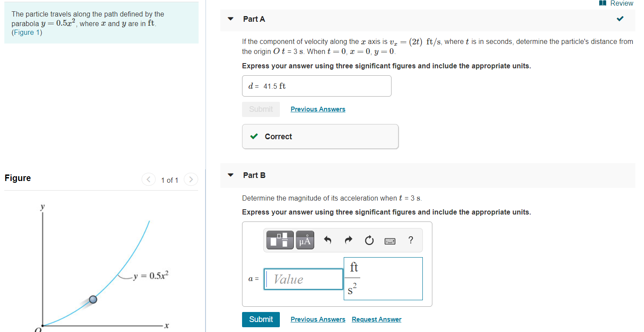Collapse the Part A section

230,19
